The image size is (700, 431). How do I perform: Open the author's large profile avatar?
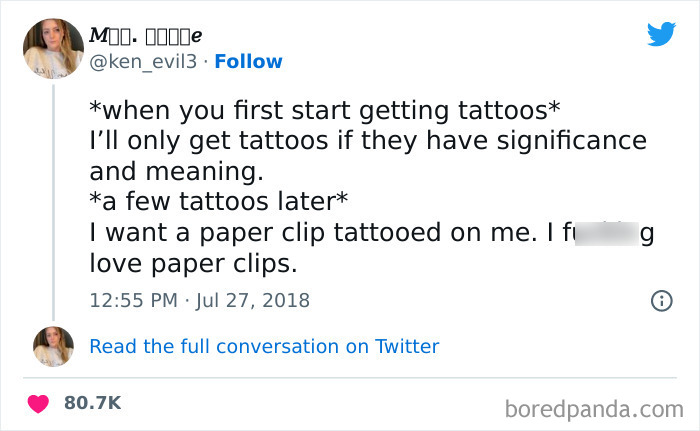[x=54, y=48]
